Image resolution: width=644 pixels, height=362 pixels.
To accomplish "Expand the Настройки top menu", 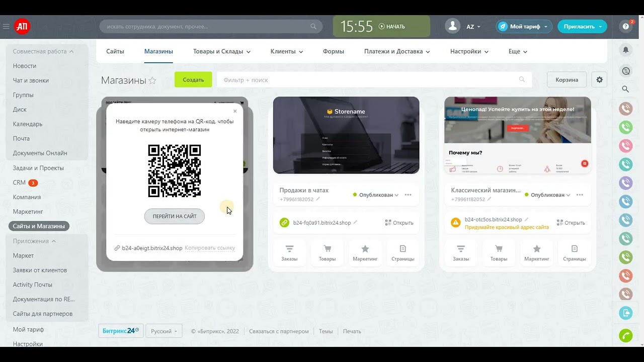I will [469, 51].
